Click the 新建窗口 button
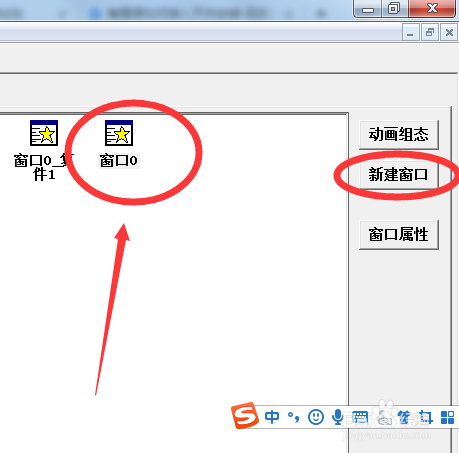Screen dimensions: 459x453 [399, 175]
